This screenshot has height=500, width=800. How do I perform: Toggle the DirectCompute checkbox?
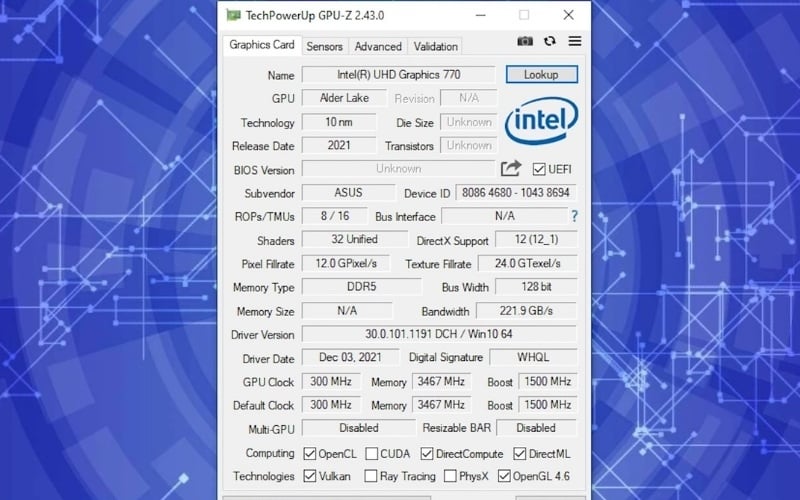[427, 454]
